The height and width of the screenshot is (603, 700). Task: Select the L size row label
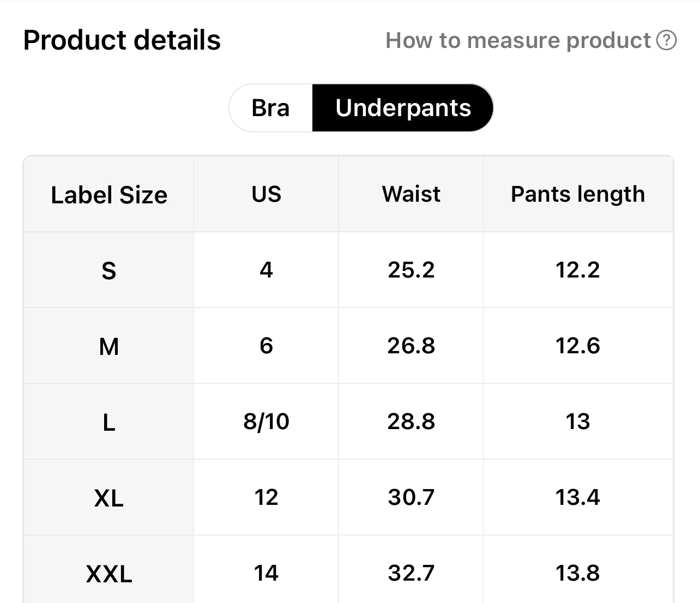coord(109,422)
